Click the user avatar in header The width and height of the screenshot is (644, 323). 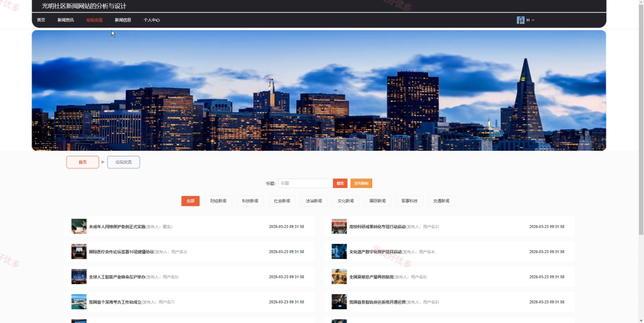pyautogui.click(x=520, y=20)
